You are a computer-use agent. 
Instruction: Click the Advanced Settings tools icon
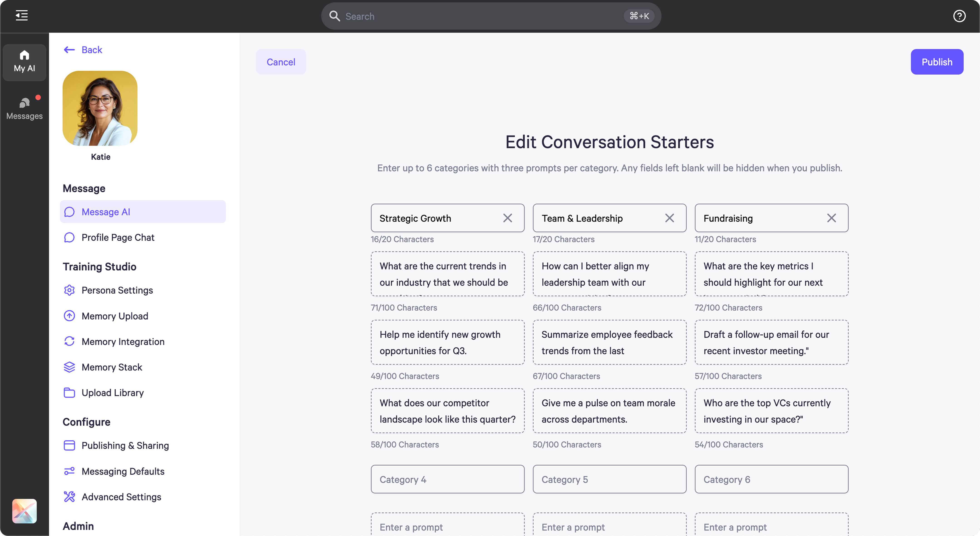coord(69,497)
